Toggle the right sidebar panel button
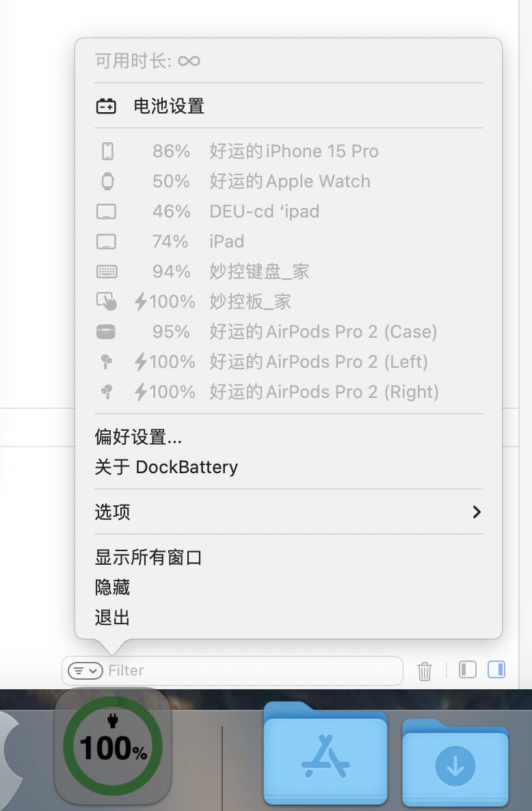 (x=496, y=669)
